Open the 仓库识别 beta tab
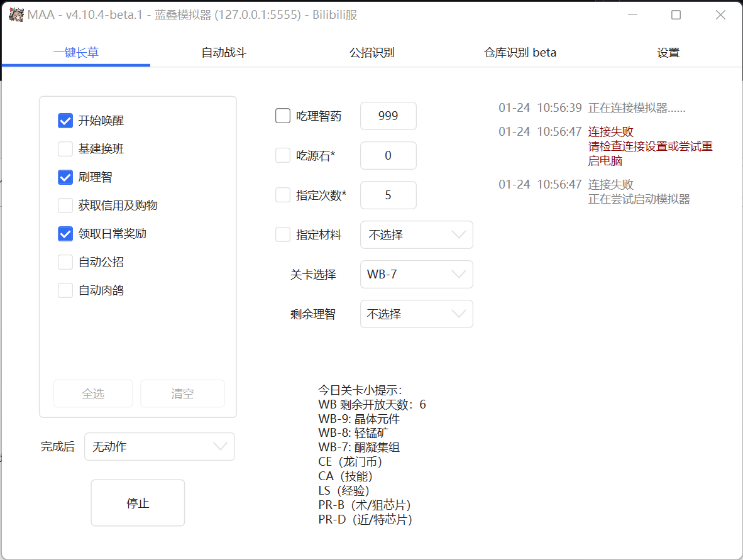This screenshot has height=560, width=743. click(x=519, y=52)
